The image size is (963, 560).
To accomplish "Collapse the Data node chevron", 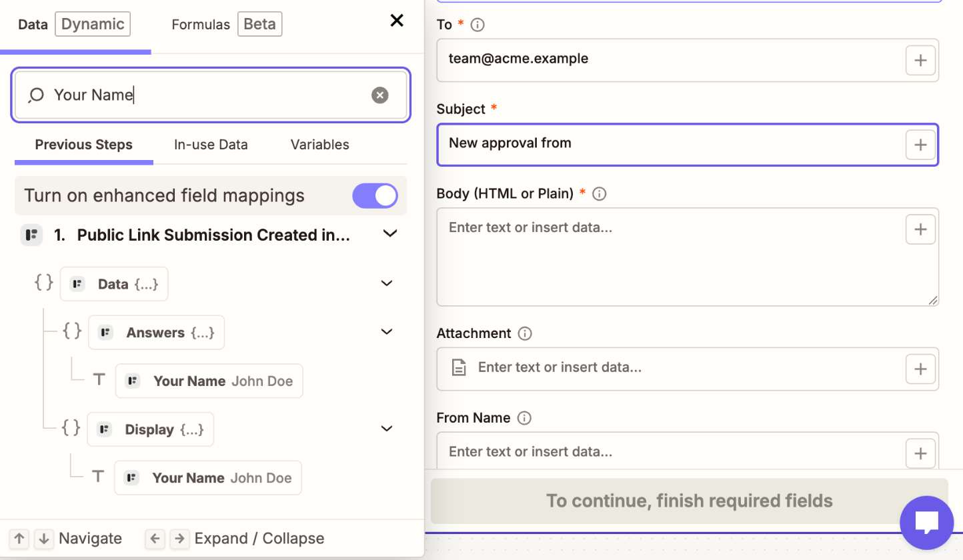I will [x=387, y=283].
